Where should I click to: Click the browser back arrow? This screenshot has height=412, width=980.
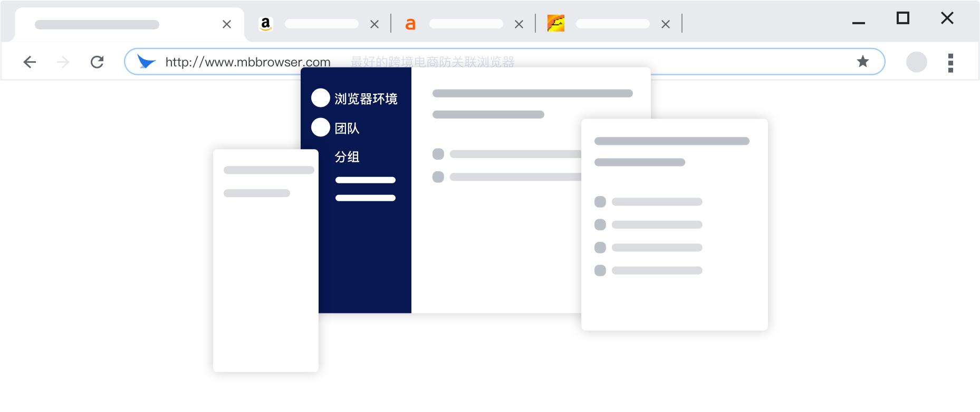(x=30, y=62)
